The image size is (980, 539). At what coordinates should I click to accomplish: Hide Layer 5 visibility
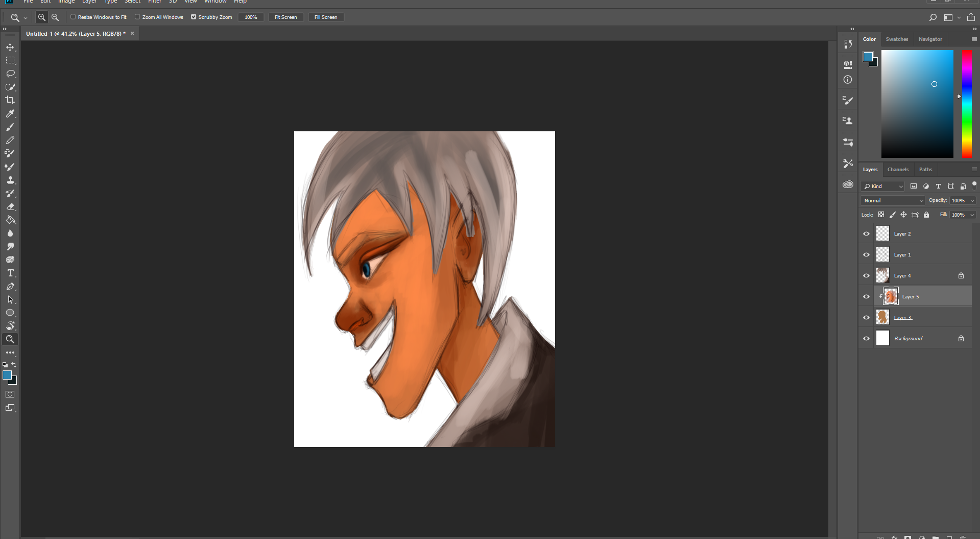866,297
